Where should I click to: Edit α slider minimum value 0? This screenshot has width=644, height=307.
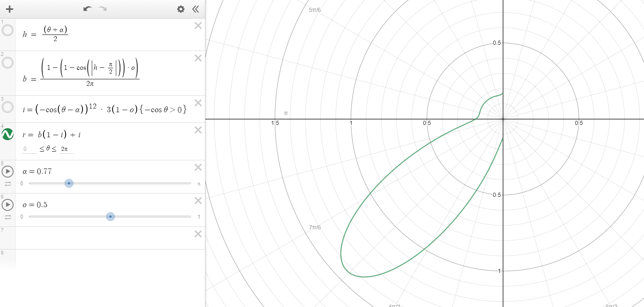tap(22, 184)
